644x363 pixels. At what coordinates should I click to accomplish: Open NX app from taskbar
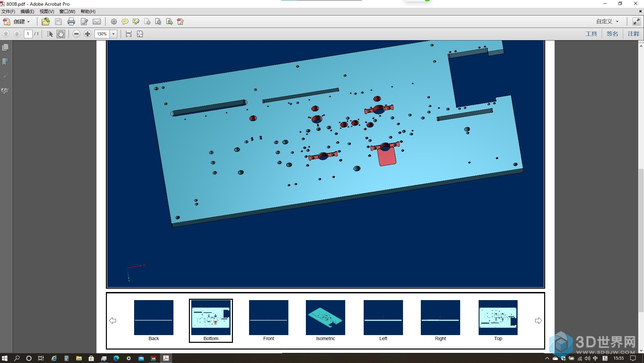[x=154, y=358]
